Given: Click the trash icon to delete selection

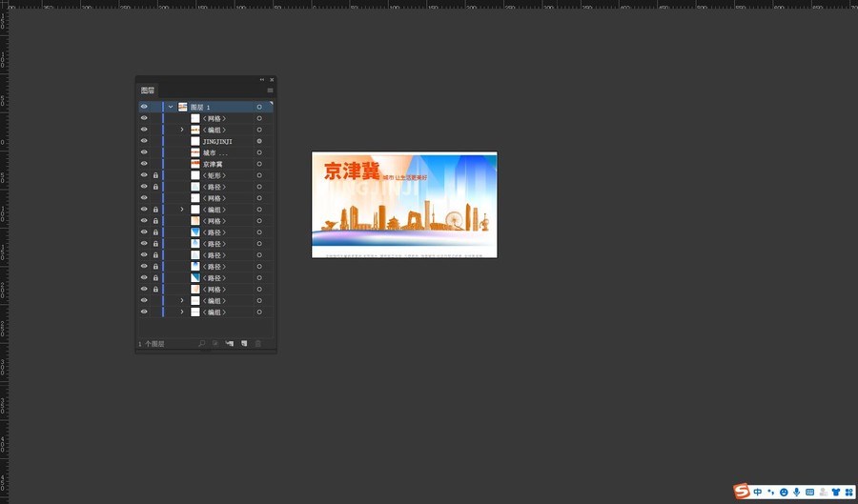Looking at the screenshot, I should (x=258, y=343).
